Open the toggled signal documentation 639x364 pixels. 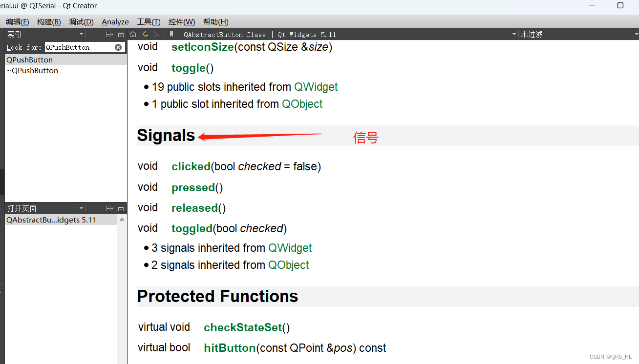click(x=192, y=228)
